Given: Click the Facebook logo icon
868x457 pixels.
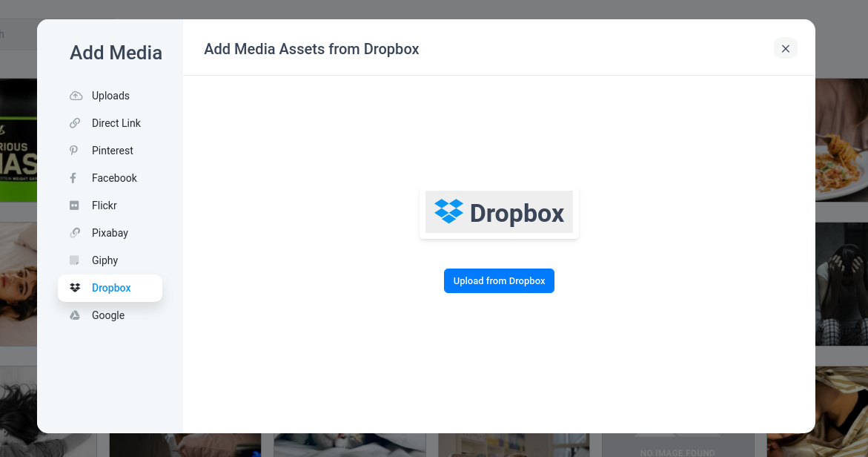Looking at the screenshot, I should (73, 178).
